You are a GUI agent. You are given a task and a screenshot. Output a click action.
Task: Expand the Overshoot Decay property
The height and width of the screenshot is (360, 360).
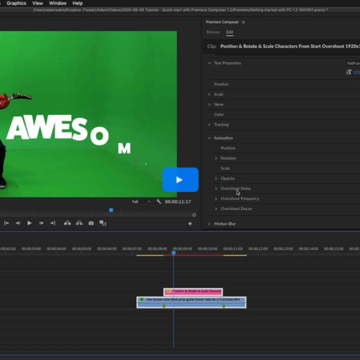coord(216,209)
